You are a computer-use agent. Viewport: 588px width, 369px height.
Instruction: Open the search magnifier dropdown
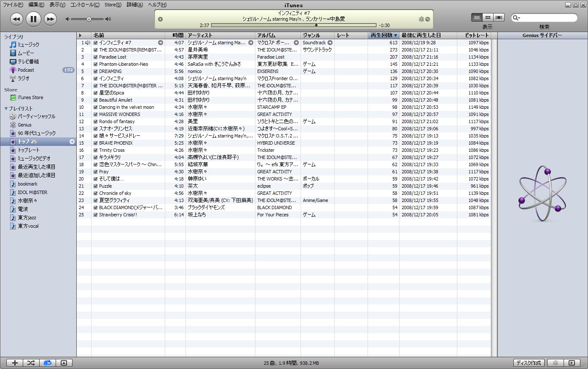pyautogui.click(x=516, y=18)
